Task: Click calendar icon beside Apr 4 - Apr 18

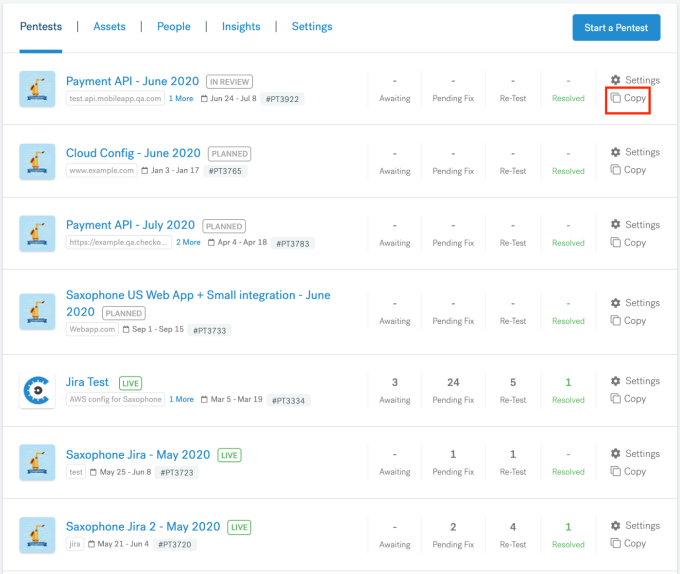Action: pyautogui.click(x=211, y=243)
